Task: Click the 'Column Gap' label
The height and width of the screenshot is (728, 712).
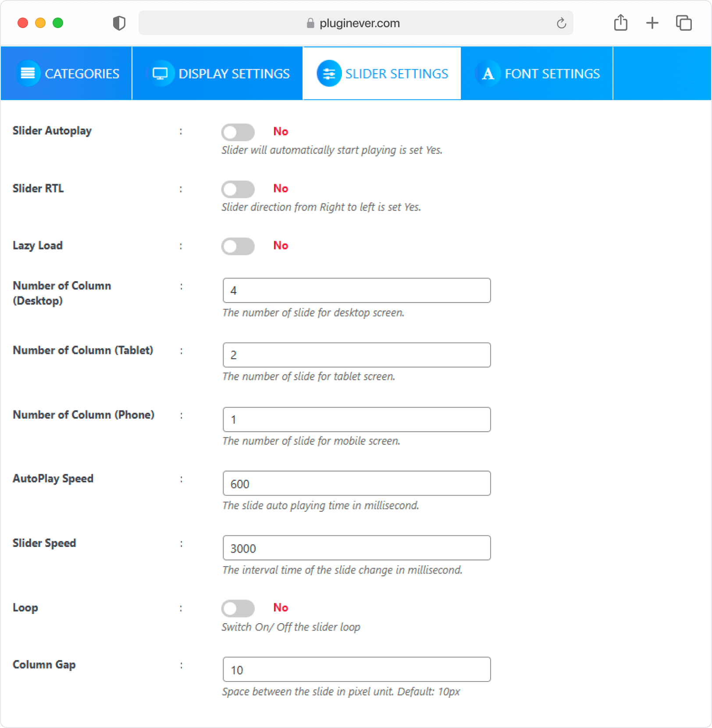Action: (44, 665)
